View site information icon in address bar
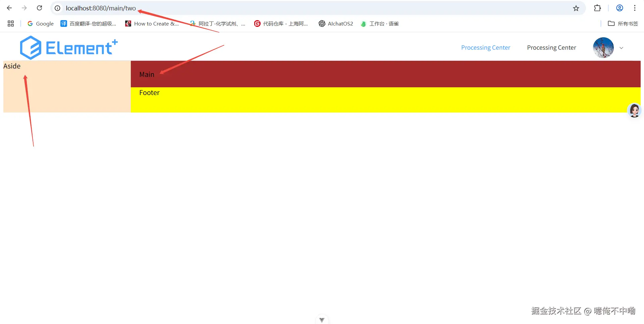This screenshot has width=644, height=324. (x=58, y=8)
